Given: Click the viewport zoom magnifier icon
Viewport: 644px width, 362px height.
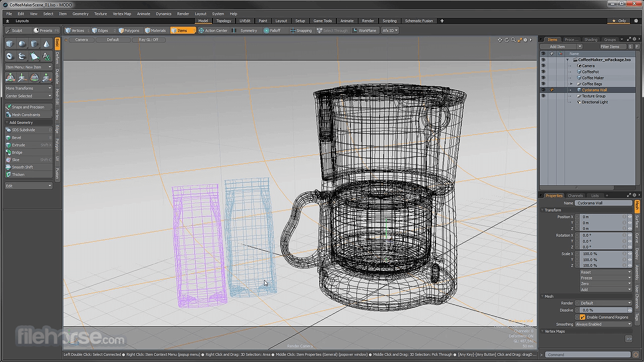Looking at the screenshot, I should [x=513, y=40].
